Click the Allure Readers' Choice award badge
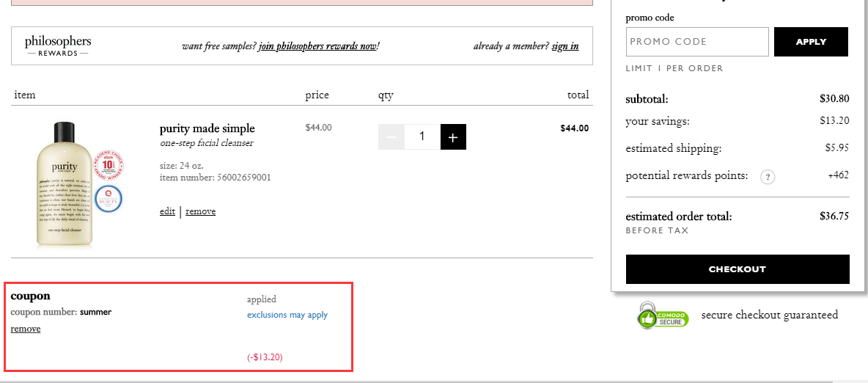The image size is (868, 383). coord(109,166)
